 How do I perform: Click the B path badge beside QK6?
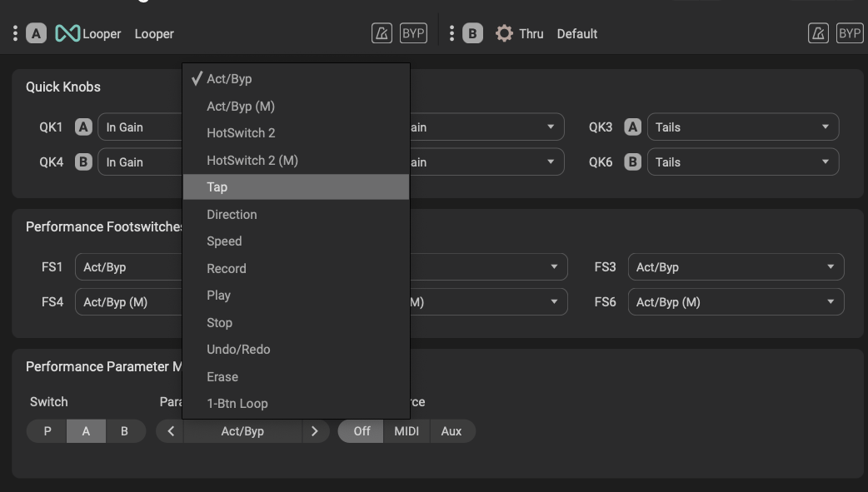[x=632, y=162]
